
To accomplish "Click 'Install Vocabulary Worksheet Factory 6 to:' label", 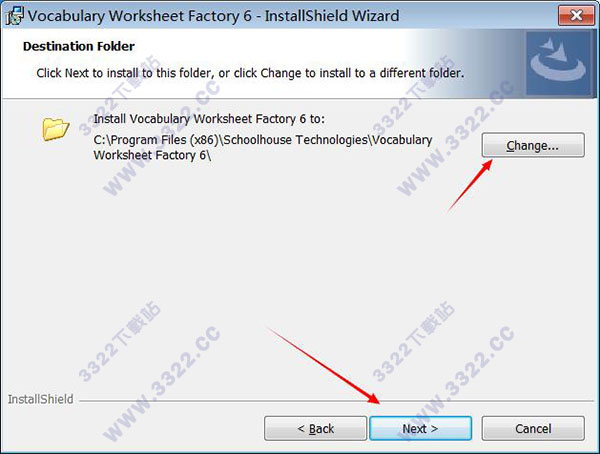I will [x=209, y=119].
